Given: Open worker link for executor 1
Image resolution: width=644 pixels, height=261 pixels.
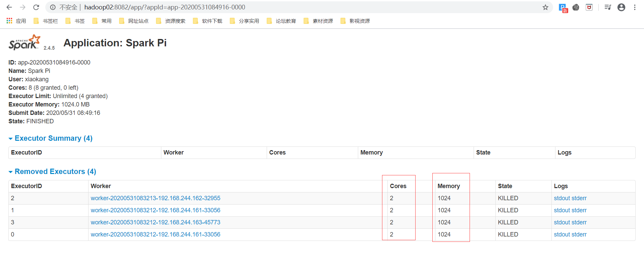Looking at the screenshot, I should click(x=156, y=210).
